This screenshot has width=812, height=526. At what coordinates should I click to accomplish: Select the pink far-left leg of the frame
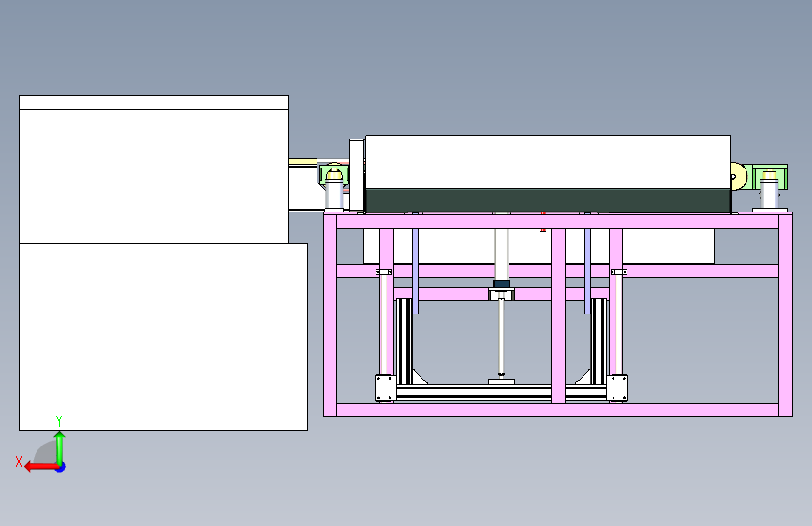click(331, 315)
